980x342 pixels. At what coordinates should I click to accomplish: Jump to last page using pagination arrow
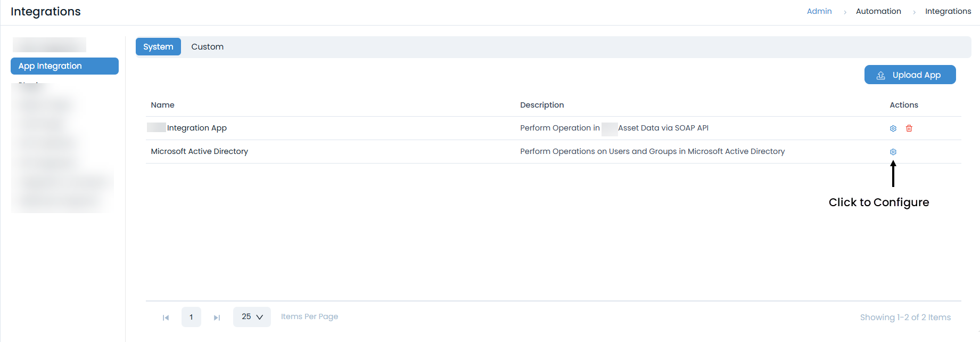pos(217,317)
